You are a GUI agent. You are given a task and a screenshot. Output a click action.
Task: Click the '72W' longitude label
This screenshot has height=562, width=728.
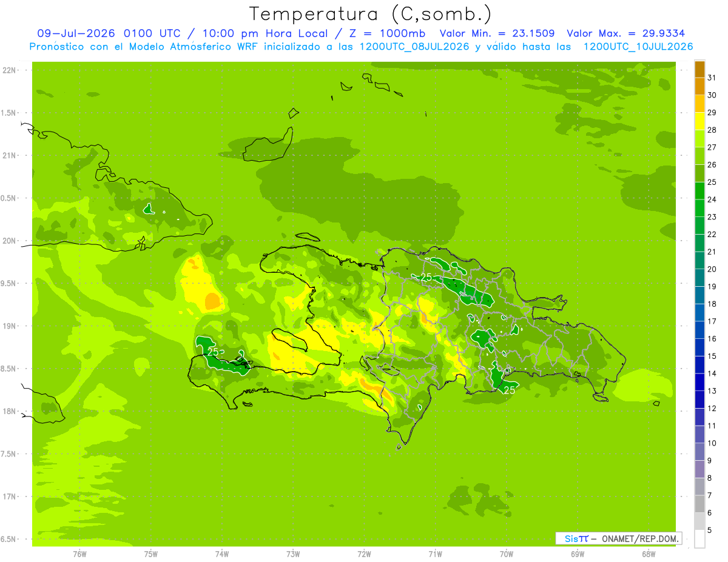pos(364,554)
